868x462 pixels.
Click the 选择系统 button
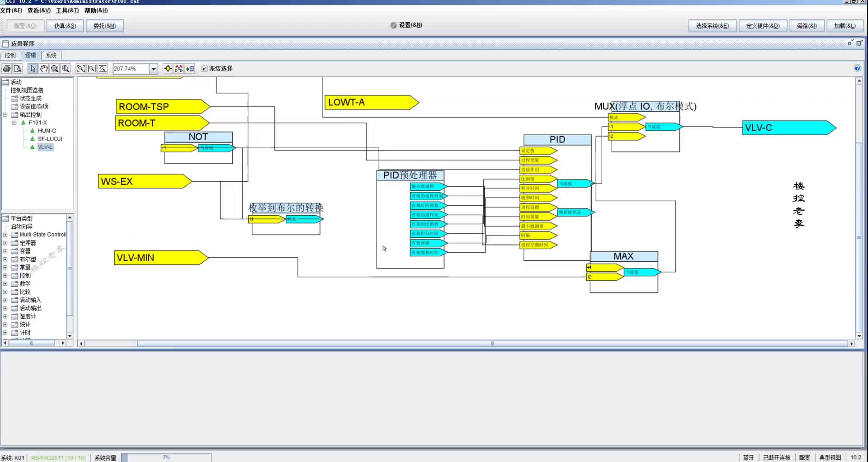click(712, 26)
